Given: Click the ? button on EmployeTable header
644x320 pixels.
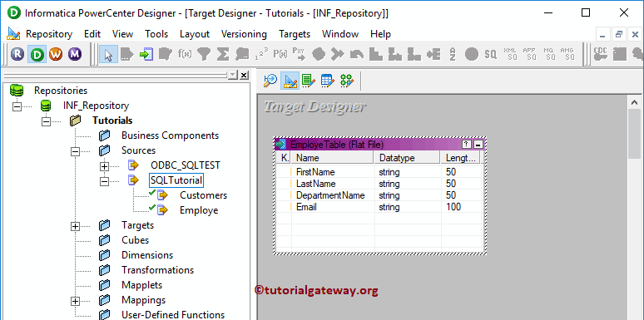Looking at the screenshot, I should tap(467, 145).
